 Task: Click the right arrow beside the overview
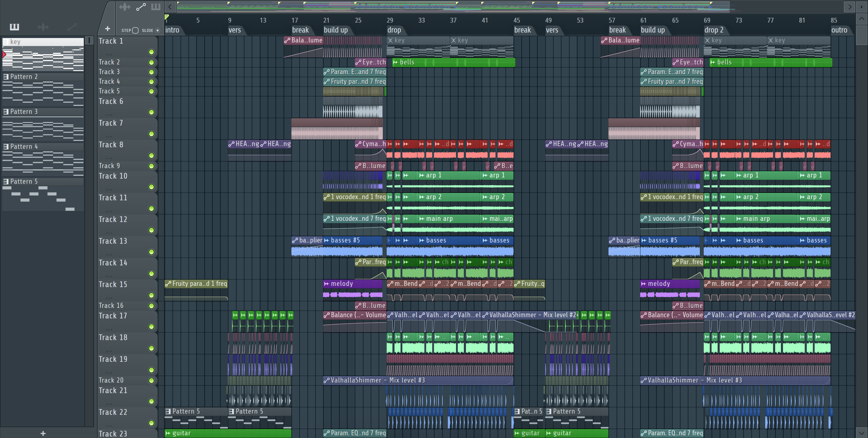click(850, 7)
